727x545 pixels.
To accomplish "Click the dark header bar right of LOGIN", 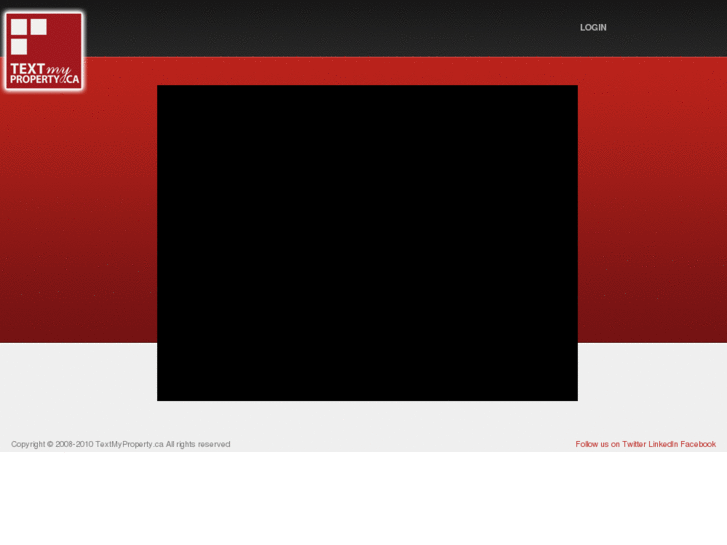I will 670,27.
